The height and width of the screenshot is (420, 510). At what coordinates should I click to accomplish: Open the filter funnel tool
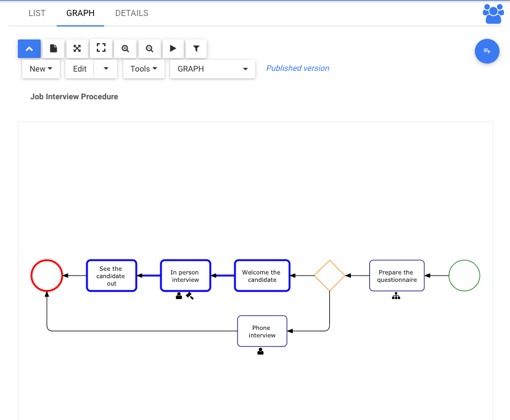pos(196,49)
